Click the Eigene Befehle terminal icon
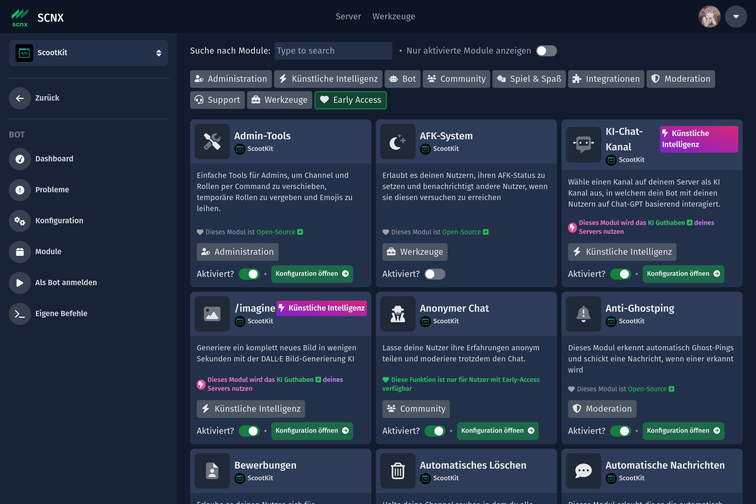The image size is (756, 504). pos(20,314)
